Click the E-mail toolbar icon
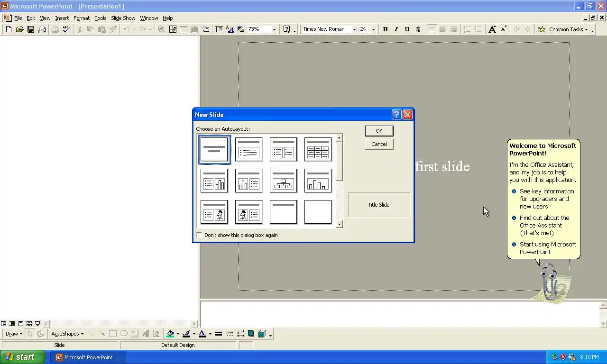 (42, 29)
